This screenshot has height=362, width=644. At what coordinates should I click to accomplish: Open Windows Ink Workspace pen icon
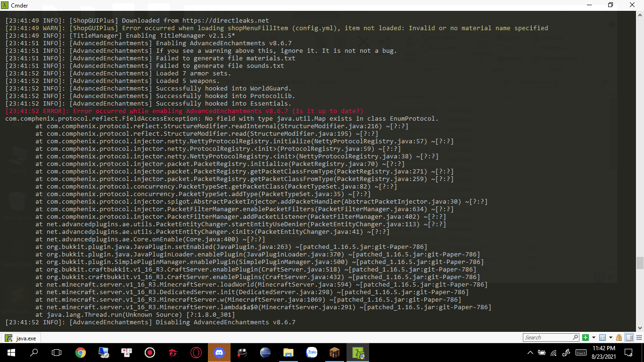[x=567, y=352]
